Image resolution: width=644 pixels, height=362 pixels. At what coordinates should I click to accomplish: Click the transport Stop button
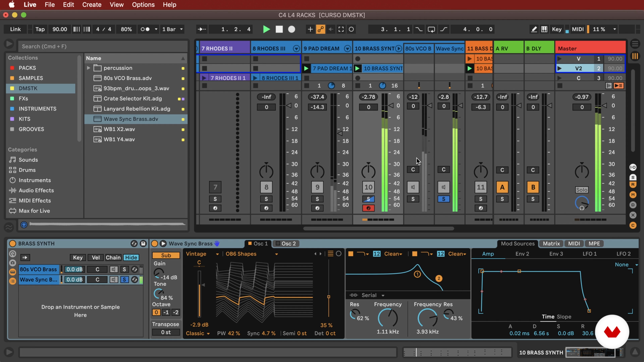pos(279,29)
